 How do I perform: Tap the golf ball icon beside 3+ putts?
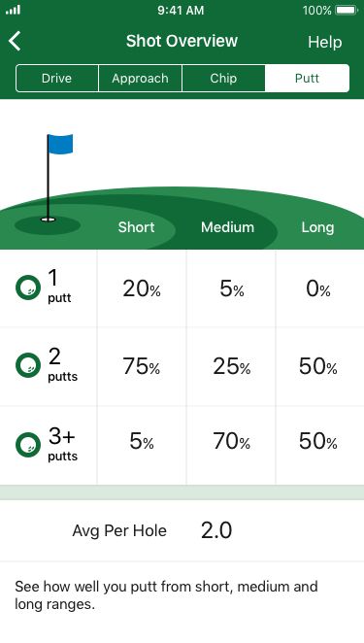click(28, 445)
